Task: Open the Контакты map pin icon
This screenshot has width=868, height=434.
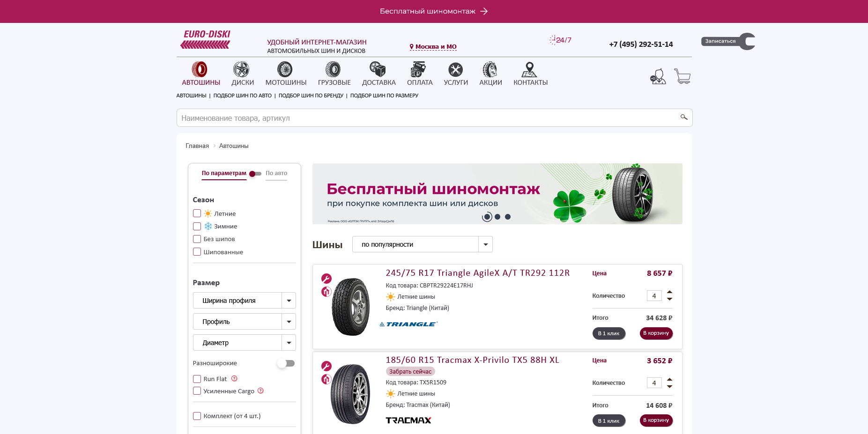Action: pyautogui.click(x=529, y=69)
